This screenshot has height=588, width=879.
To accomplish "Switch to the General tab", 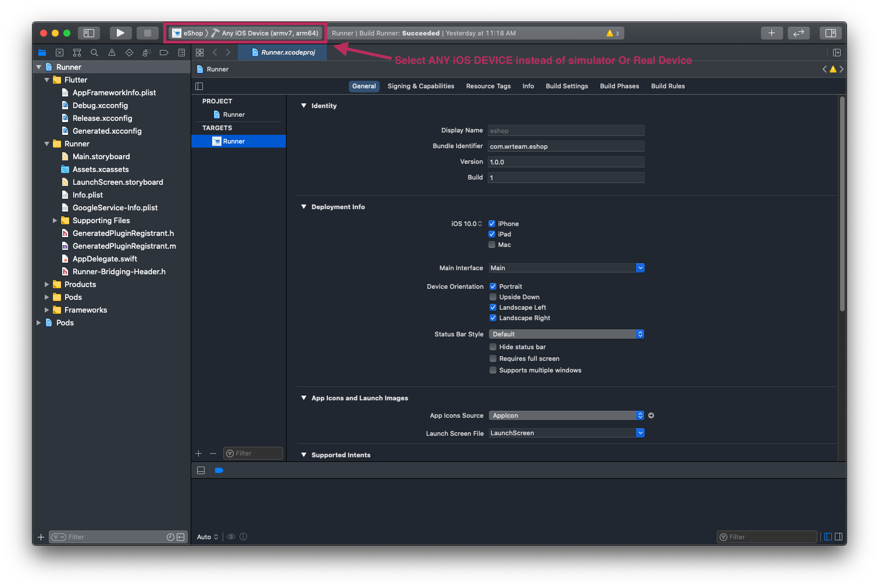I will [364, 86].
